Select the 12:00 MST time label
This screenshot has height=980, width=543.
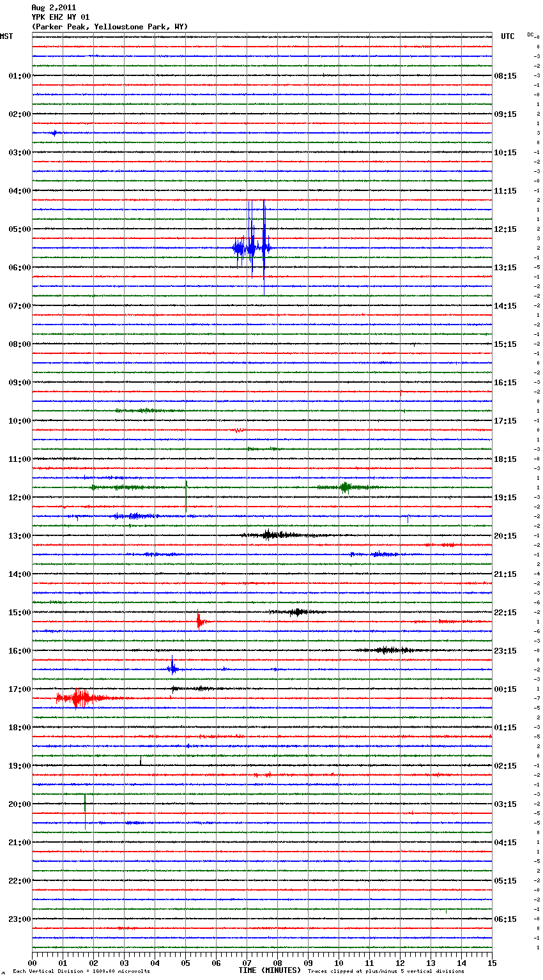coord(19,498)
